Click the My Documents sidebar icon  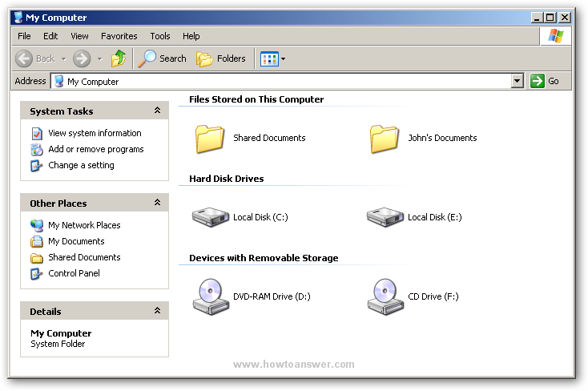coord(36,241)
